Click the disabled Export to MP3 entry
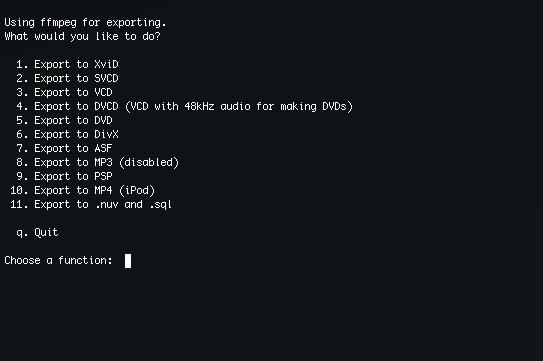 tap(98, 162)
